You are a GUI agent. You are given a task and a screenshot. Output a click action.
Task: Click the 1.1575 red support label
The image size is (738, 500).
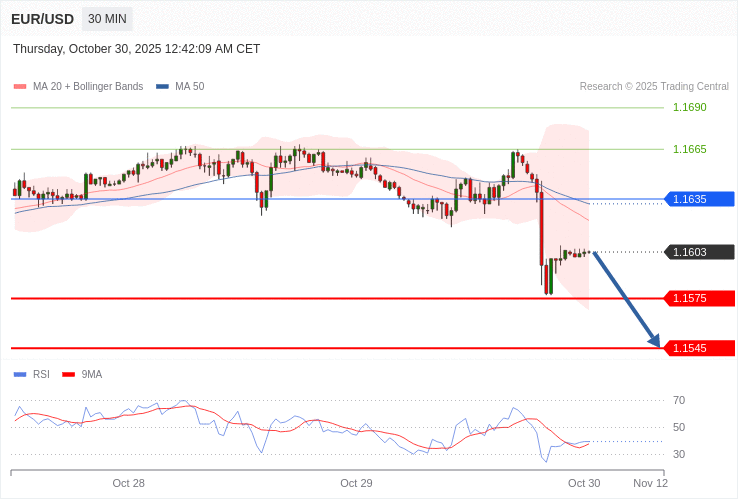(x=698, y=298)
